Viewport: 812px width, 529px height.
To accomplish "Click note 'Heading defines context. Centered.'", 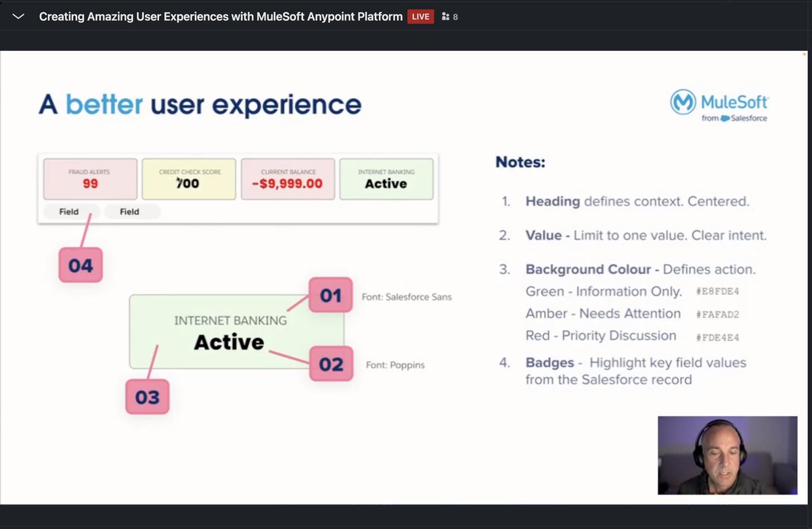I will 637,202.
